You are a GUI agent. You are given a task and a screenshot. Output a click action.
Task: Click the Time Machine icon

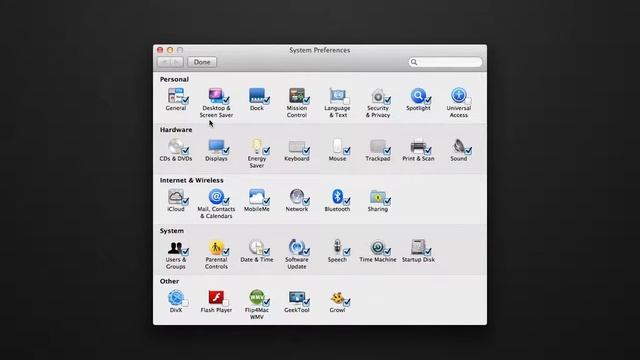378,247
